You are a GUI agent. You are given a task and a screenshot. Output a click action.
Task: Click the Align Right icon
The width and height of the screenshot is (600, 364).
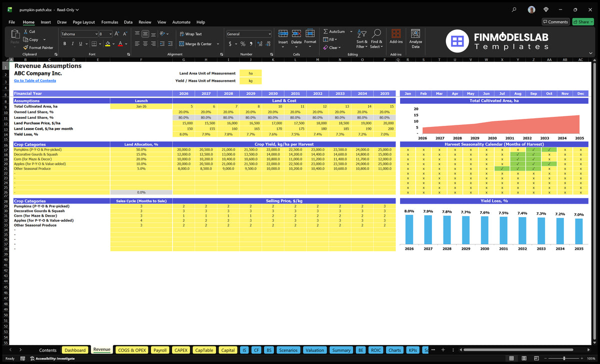[154, 44]
